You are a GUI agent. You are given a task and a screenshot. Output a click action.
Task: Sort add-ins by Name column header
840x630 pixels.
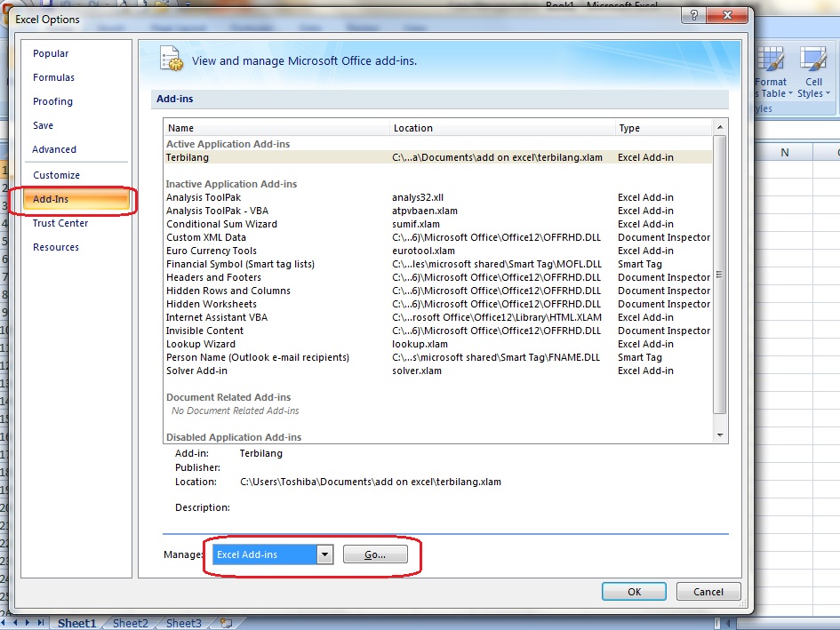(x=276, y=128)
